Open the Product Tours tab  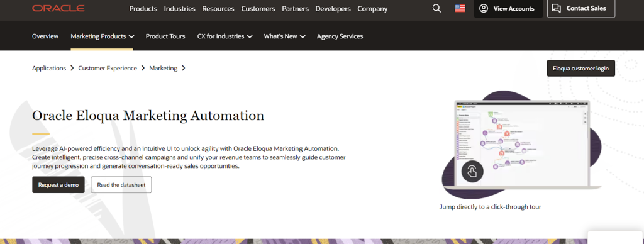click(165, 36)
